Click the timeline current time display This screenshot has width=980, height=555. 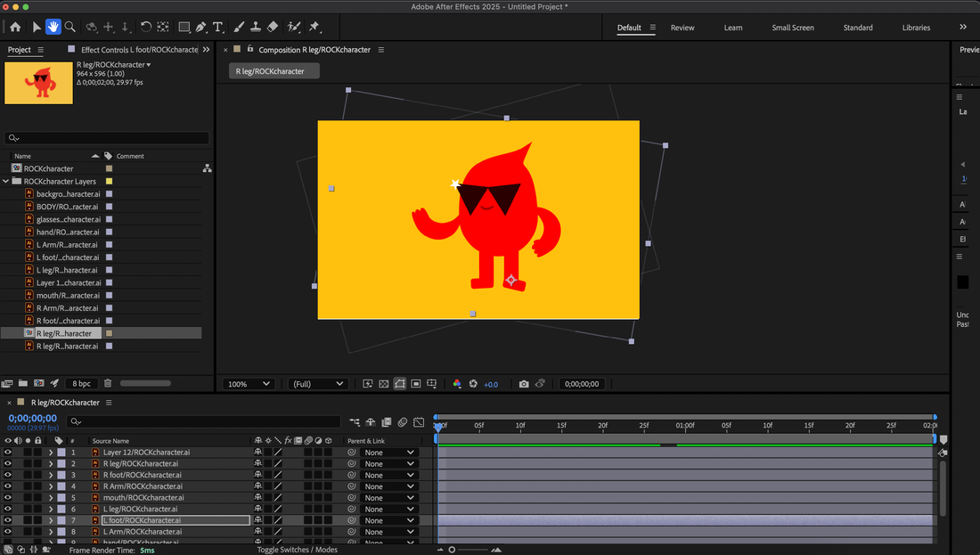[x=32, y=418]
